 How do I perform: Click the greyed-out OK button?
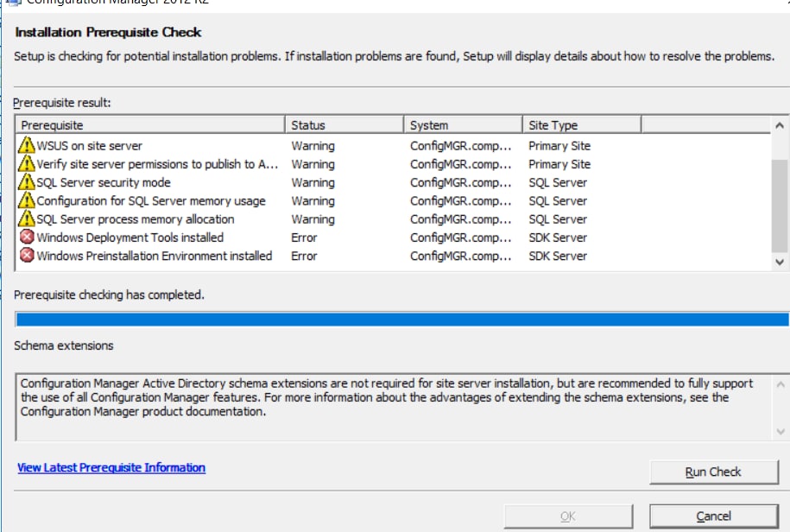point(568,516)
